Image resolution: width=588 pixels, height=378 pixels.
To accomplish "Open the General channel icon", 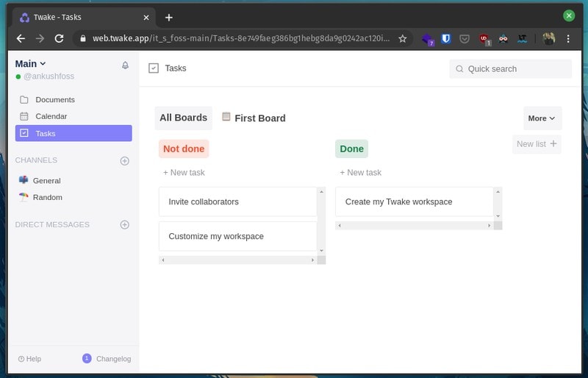I will pos(24,179).
